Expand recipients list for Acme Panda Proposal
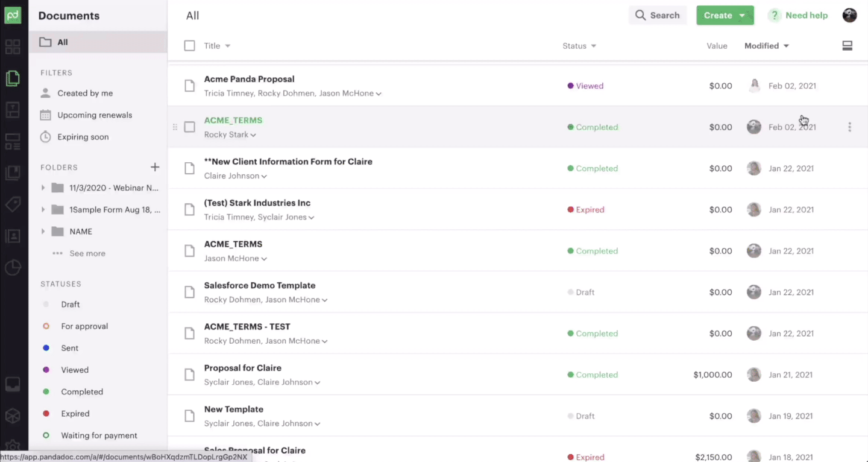 point(379,93)
